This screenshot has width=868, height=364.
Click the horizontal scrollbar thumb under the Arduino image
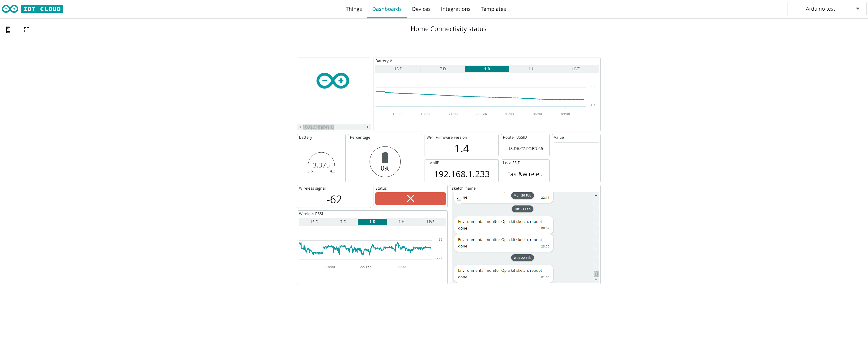[318, 127]
